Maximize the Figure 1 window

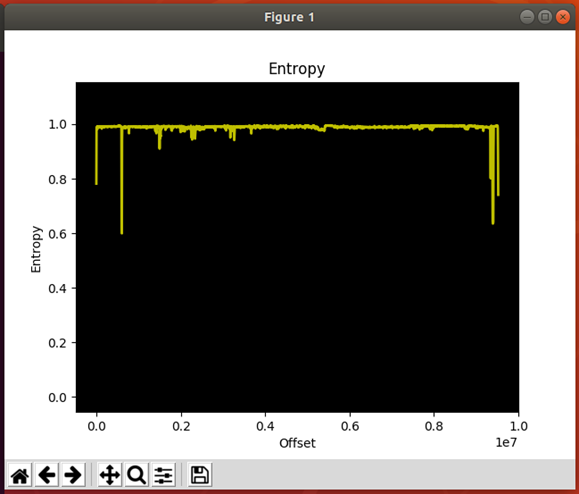(545, 17)
